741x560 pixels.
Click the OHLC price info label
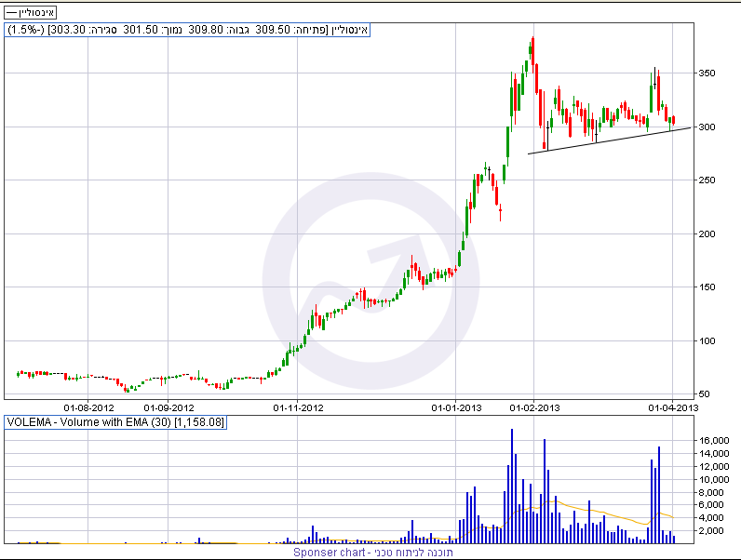[x=187, y=30]
